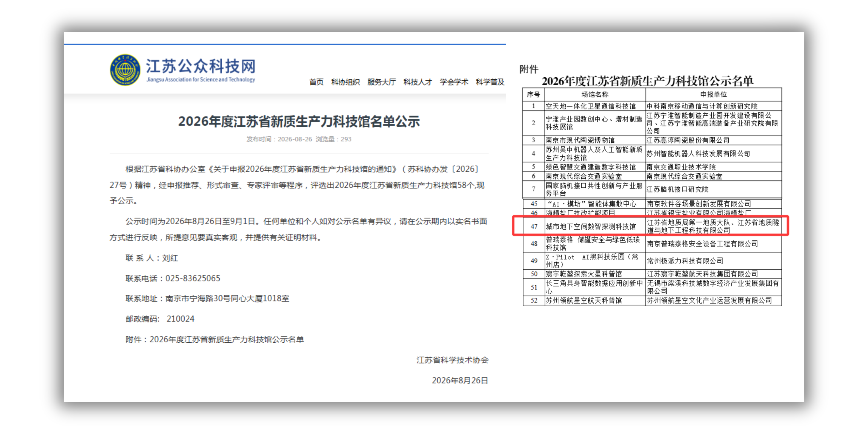868x434 pixels.
Task: Select cell 绿色智慧交通建造数字科技馆
Action: pyautogui.click(x=595, y=167)
